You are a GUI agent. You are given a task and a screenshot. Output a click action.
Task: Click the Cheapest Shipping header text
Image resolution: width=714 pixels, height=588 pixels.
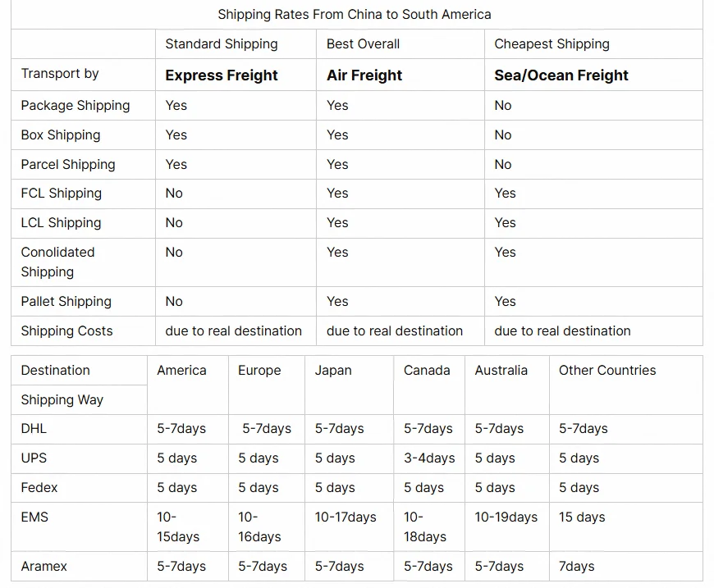coord(552,44)
